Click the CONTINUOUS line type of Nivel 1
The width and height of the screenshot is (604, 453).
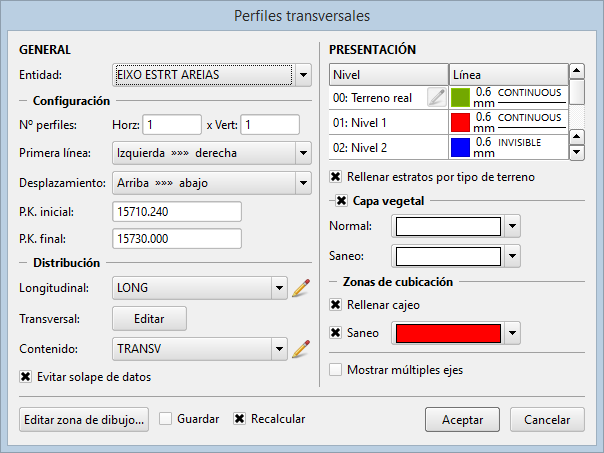(x=531, y=120)
